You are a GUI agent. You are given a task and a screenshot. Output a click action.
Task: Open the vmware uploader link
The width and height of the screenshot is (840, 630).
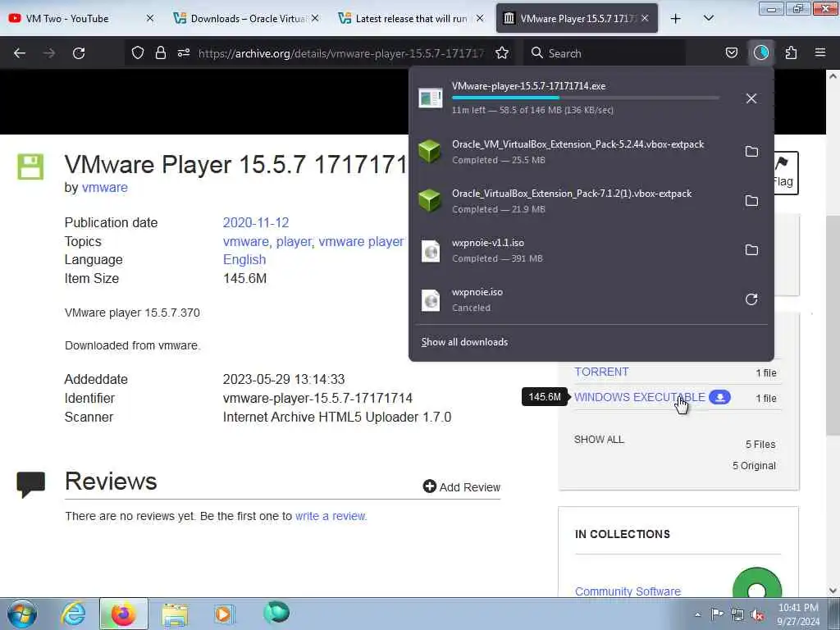click(x=105, y=188)
